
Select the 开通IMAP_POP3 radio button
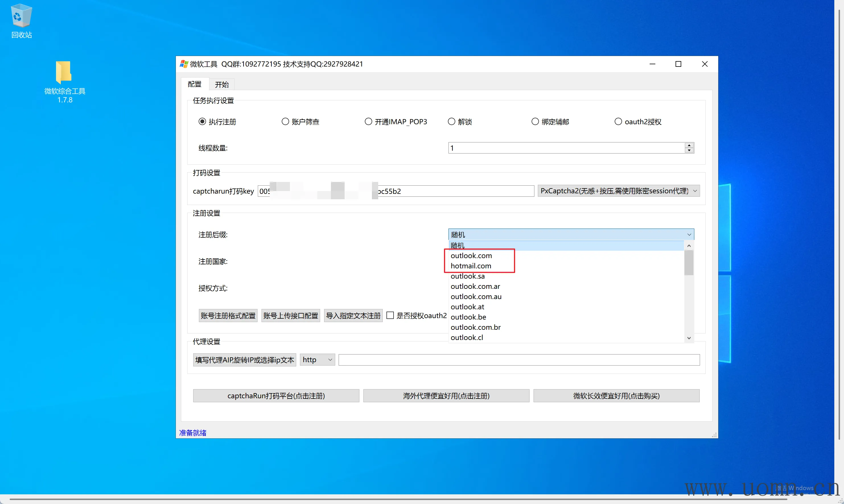(x=368, y=122)
